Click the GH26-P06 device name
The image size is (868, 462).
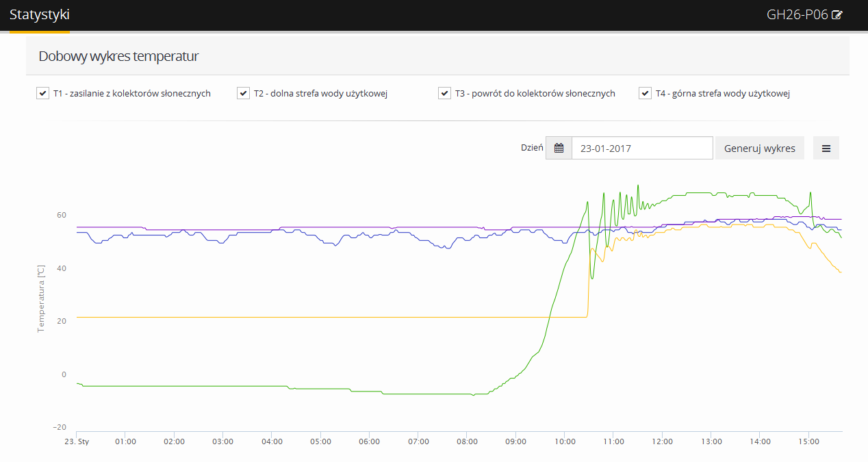click(x=797, y=15)
